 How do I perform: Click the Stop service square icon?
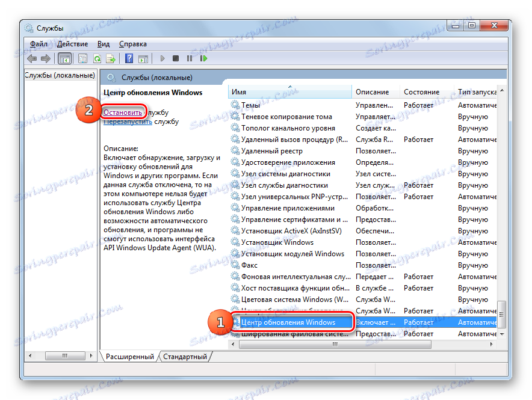(x=175, y=58)
